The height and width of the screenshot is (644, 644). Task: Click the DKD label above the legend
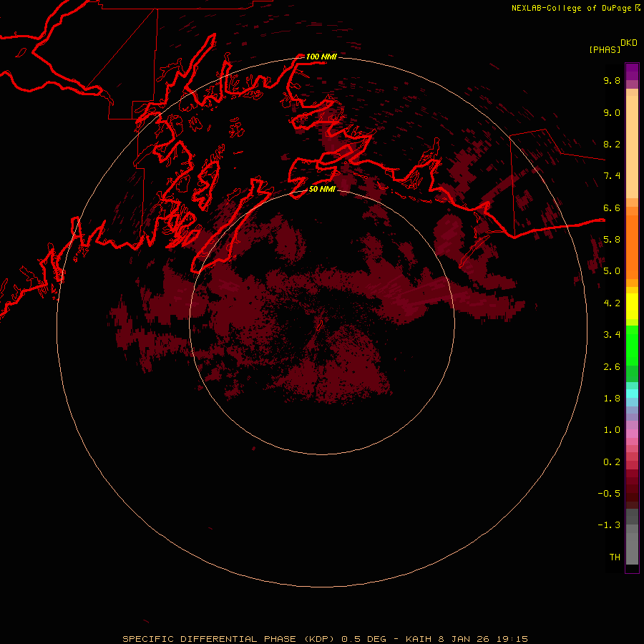click(x=629, y=43)
